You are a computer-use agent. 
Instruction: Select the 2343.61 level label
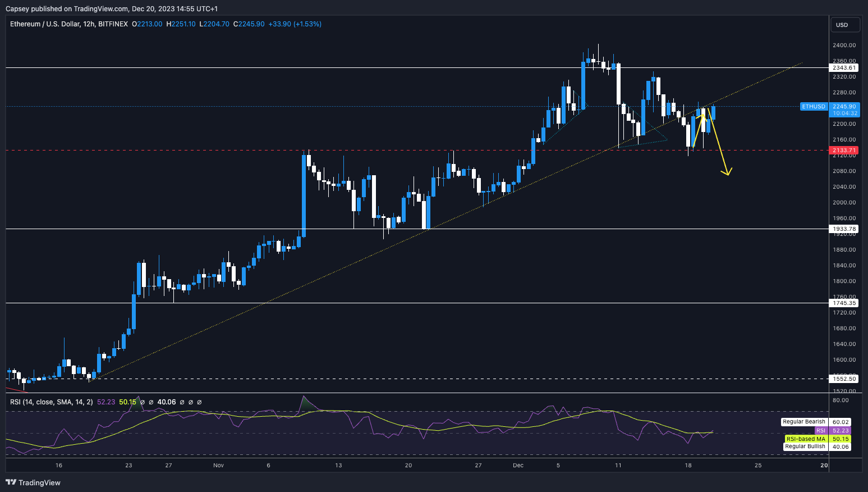pyautogui.click(x=844, y=68)
